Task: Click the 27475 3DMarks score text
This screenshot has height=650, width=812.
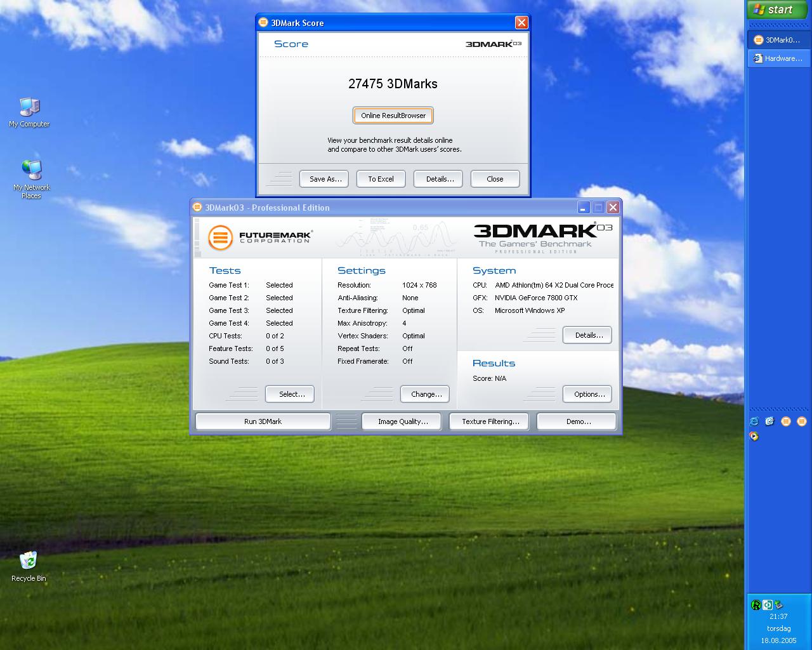Action: pyautogui.click(x=393, y=84)
